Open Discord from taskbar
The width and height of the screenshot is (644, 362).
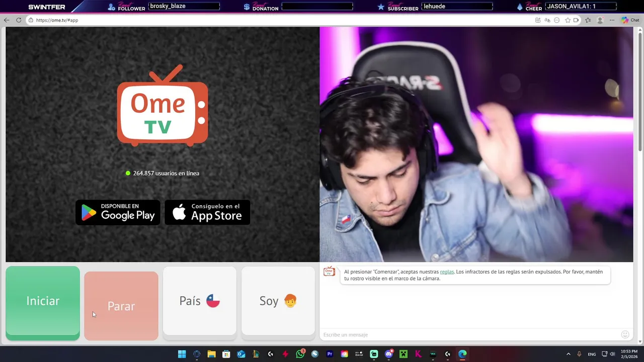coord(388,354)
